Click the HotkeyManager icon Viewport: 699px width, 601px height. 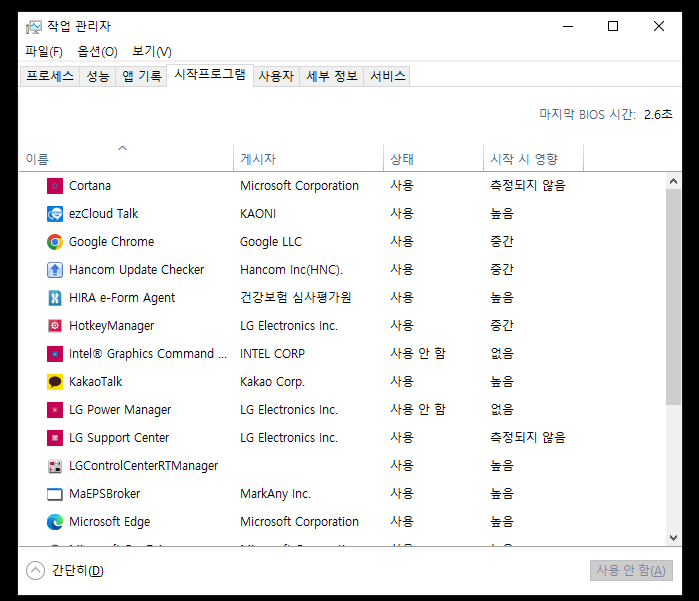coord(55,326)
